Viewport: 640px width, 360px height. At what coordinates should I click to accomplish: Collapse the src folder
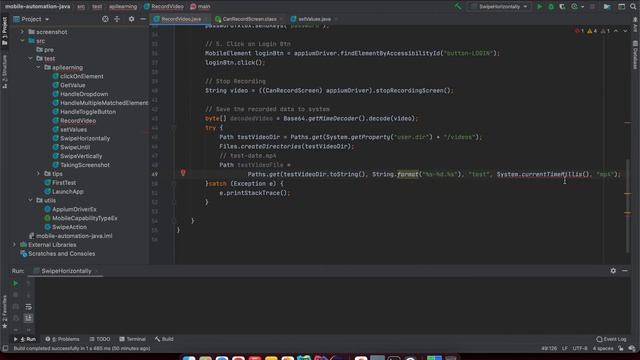(x=22, y=41)
